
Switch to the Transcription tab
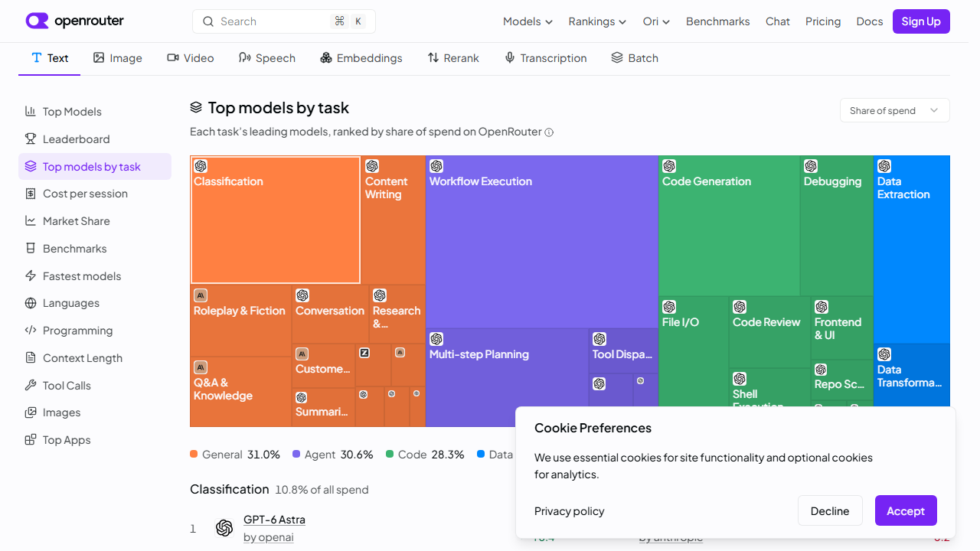click(545, 58)
